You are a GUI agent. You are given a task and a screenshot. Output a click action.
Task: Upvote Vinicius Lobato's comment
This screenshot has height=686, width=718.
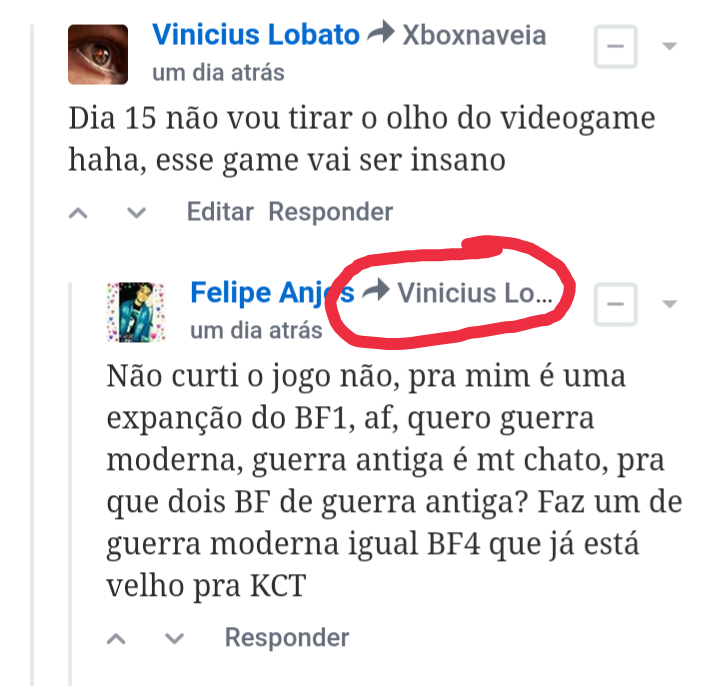pos(78,213)
